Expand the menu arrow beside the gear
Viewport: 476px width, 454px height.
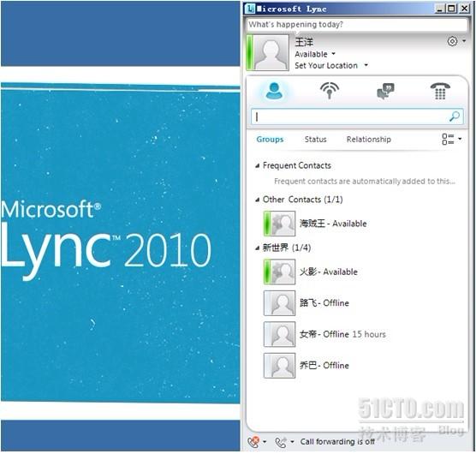pyautogui.click(x=464, y=40)
